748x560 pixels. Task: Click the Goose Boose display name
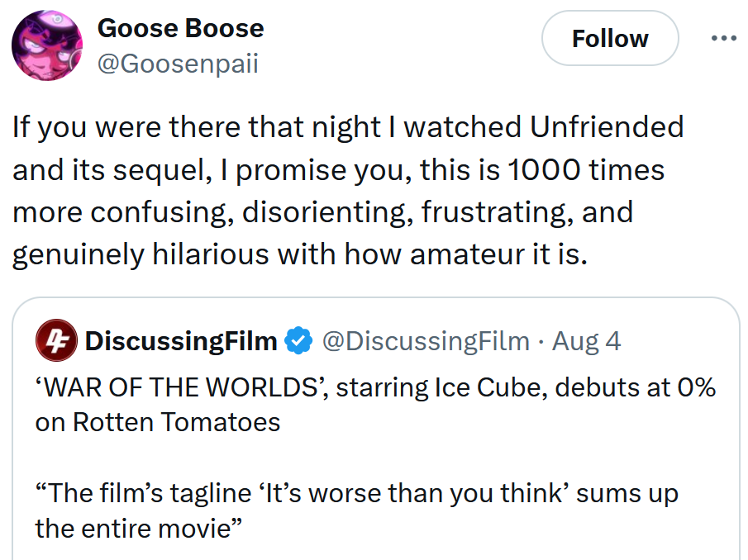click(180, 28)
